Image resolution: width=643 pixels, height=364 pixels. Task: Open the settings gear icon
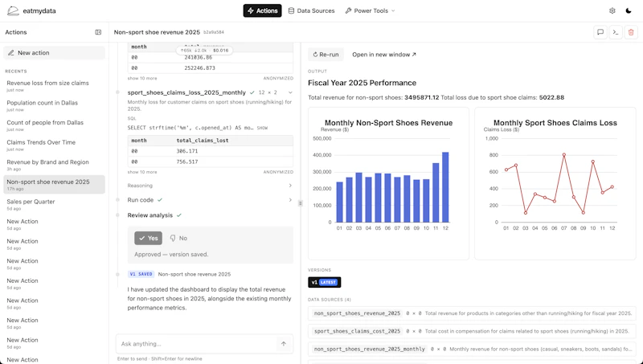point(612,10)
